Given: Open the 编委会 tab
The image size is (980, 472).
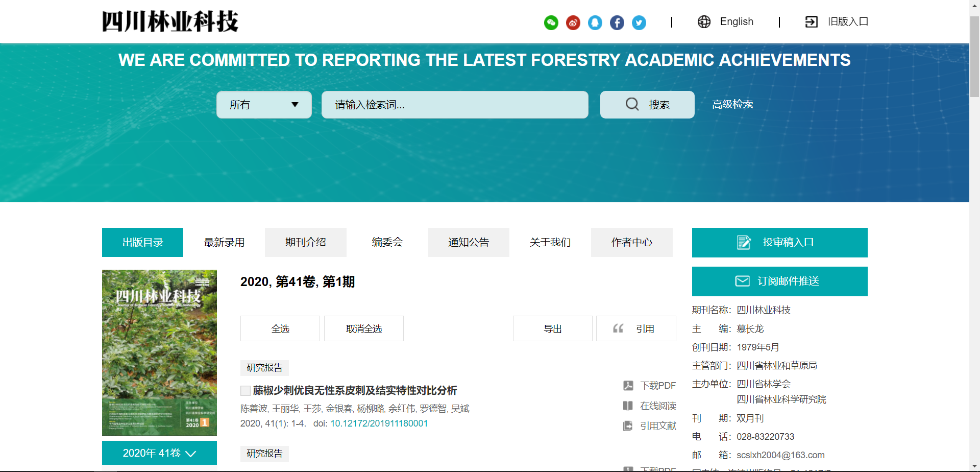Looking at the screenshot, I should coord(387,242).
